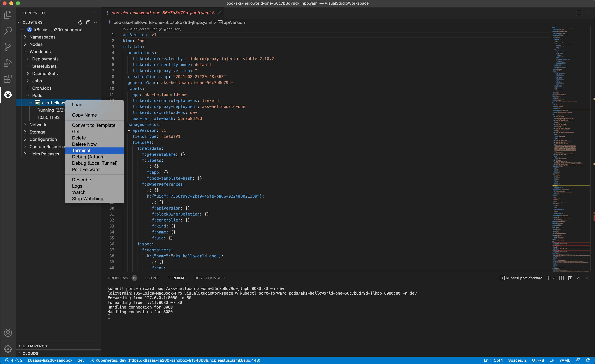
Task: Collapse the CLUSTERS section
Action: click(x=19, y=22)
